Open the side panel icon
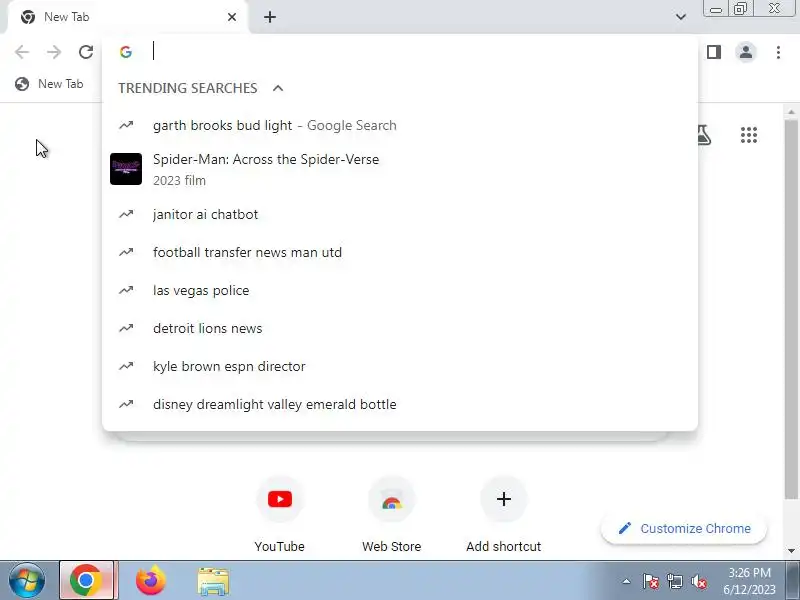 coord(714,52)
